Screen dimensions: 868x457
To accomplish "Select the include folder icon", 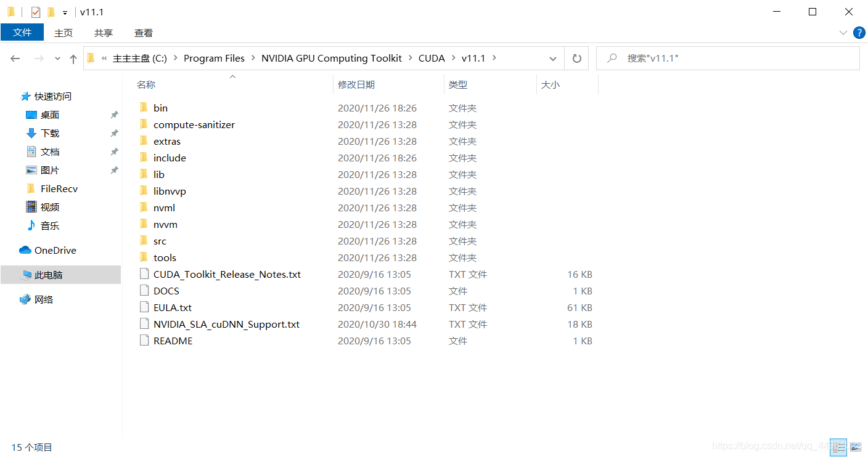I will [144, 158].
